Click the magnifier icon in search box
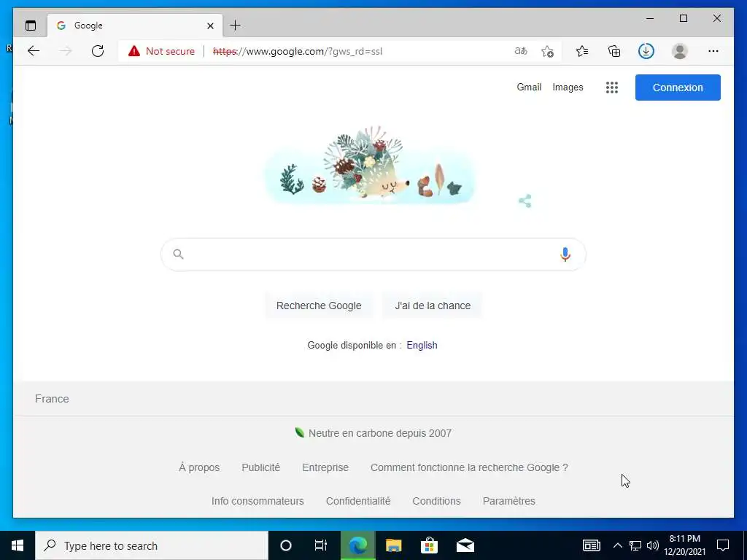Viewport: 747px width, 560px height. pos(178,254)
